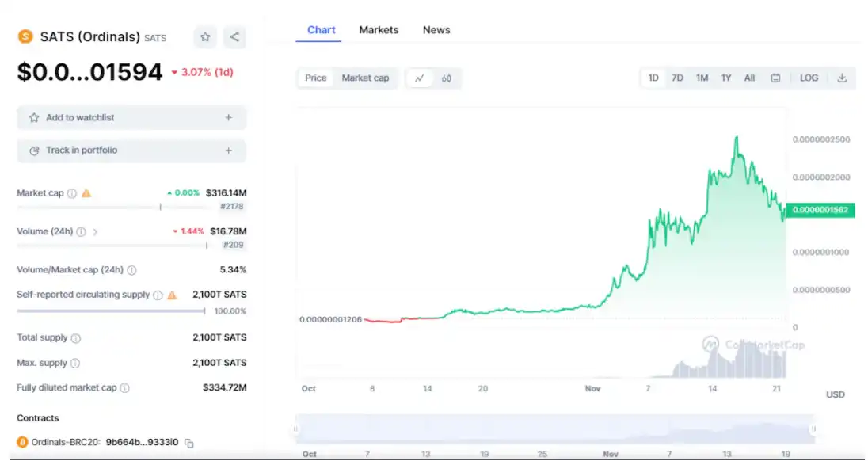The image size is (868, 461).
Task: Enable LOG scale on chart
Action: 809,78
